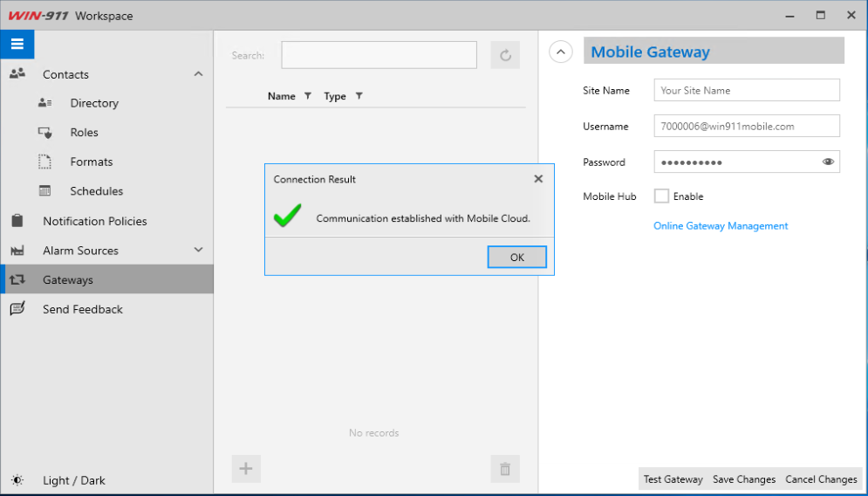Click the Roles icon in sidebar
This screenshot has width=868, height=496.
click(x=44, y=133)
